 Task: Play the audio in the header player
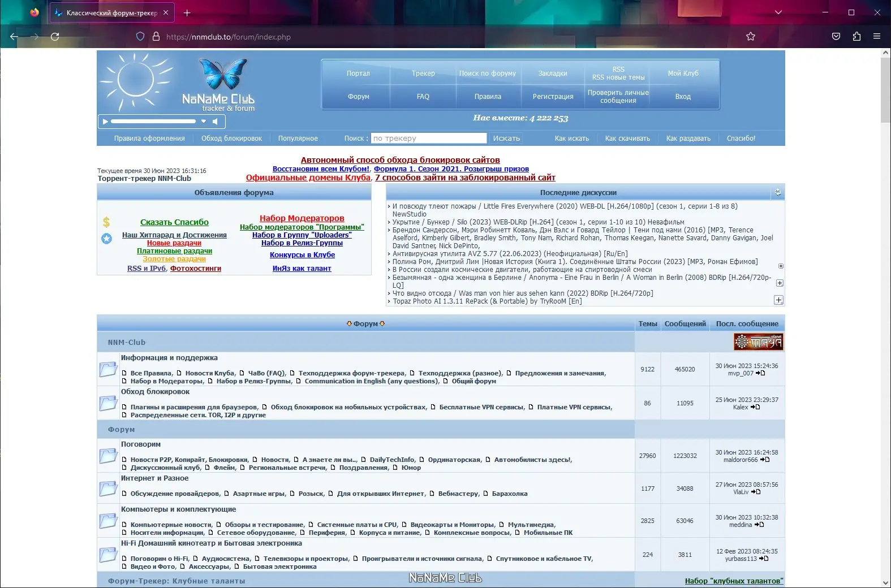pyautogui.click(x=105, y=121)
